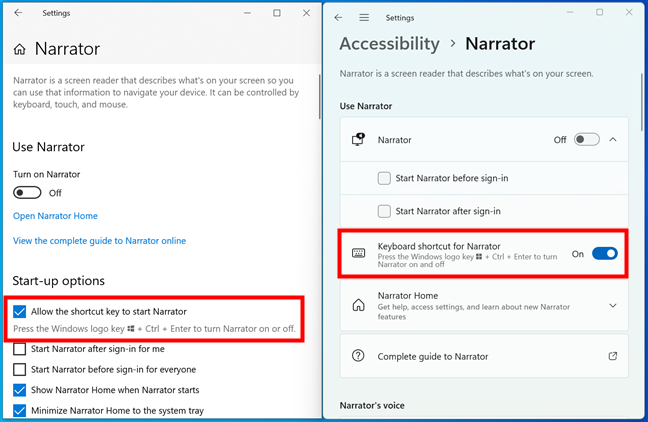648x422 pixels.
Task: Click the Accessibility breadcrumb
Action: click(x=389, y=44)
